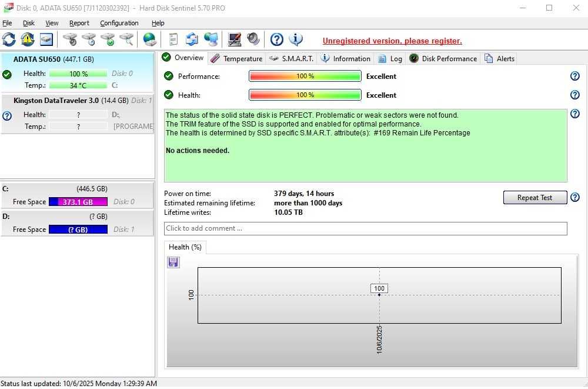Viewport: 588px width, 389px height.
Task: Click the monitor with pen toolbar icon
Action: pyautogui.click(x=235, y=39)
